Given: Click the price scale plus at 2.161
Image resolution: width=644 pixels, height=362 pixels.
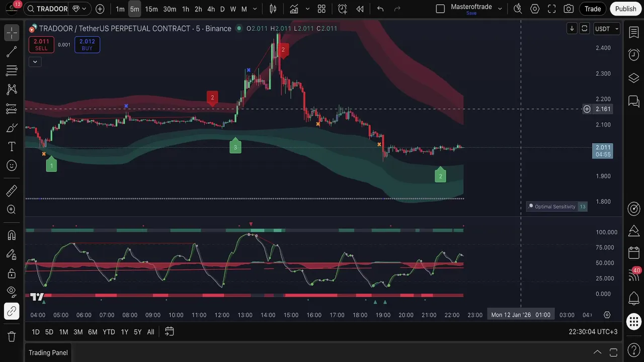Looking at the screenshot, I should [587, 109].
